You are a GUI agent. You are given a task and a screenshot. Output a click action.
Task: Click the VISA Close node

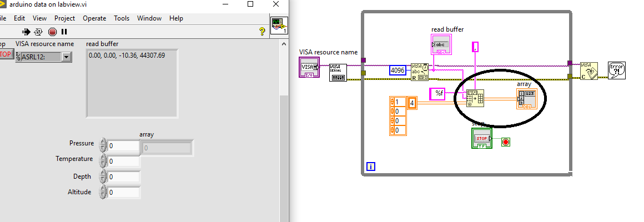pyautogui.click(x=588, y=71)
